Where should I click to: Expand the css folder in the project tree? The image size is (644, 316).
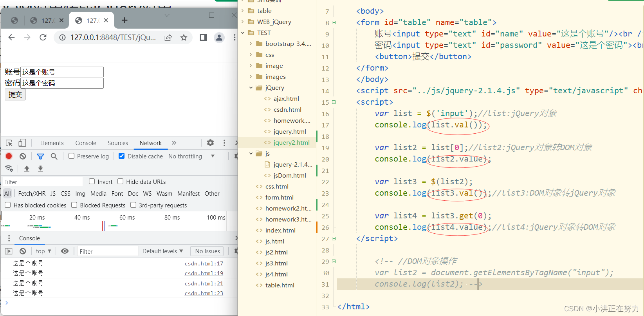(251, 54)
